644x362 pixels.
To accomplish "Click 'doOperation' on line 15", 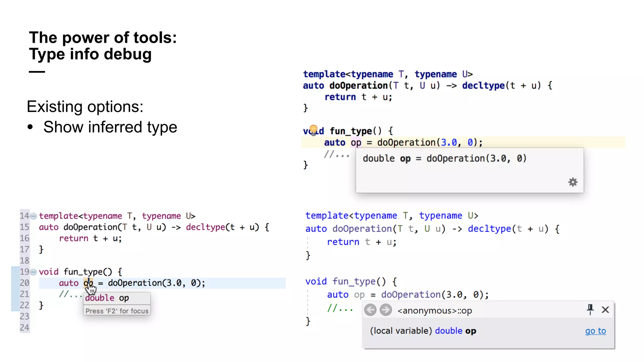I will coord(91,227).
